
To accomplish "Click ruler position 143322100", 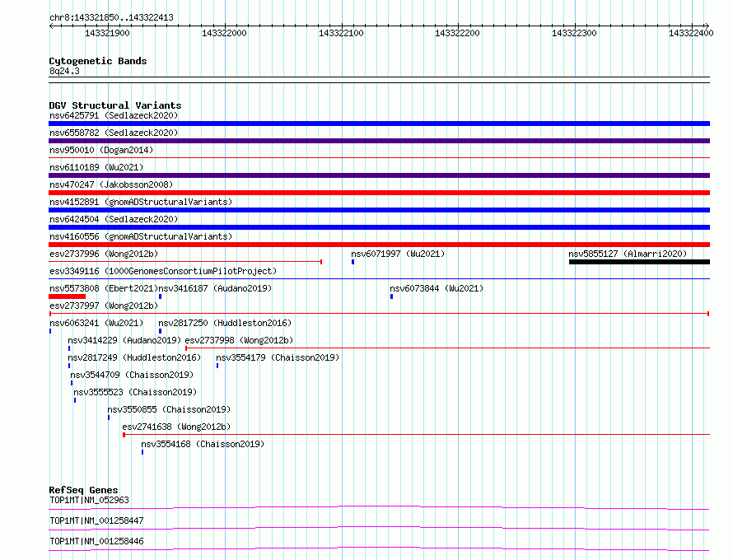I will coord(341,33).
